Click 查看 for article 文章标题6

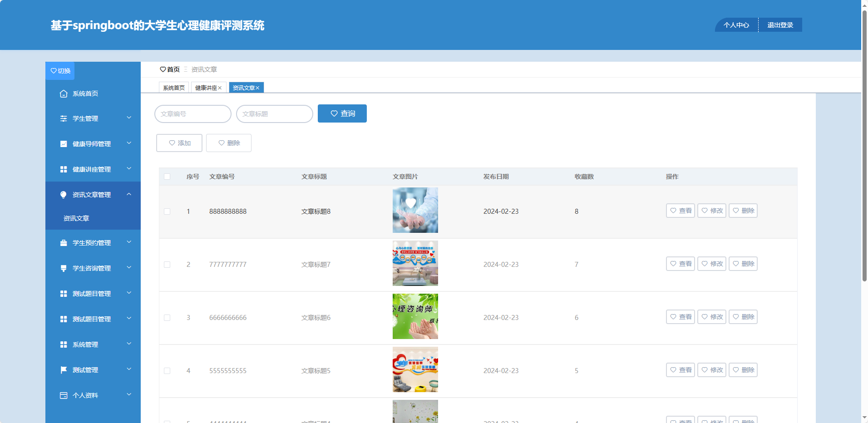681,317
